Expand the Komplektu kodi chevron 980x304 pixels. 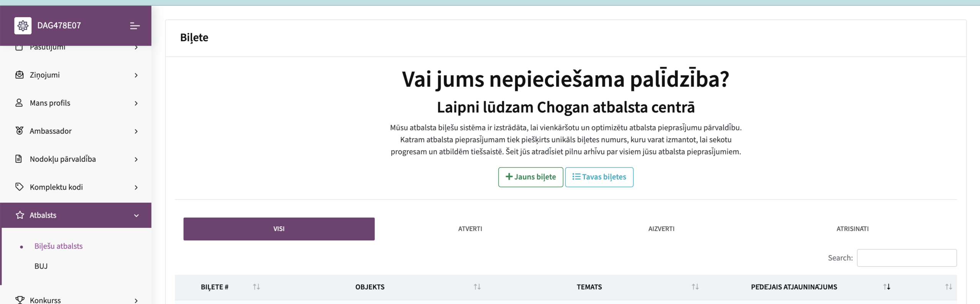pos(136,187)
